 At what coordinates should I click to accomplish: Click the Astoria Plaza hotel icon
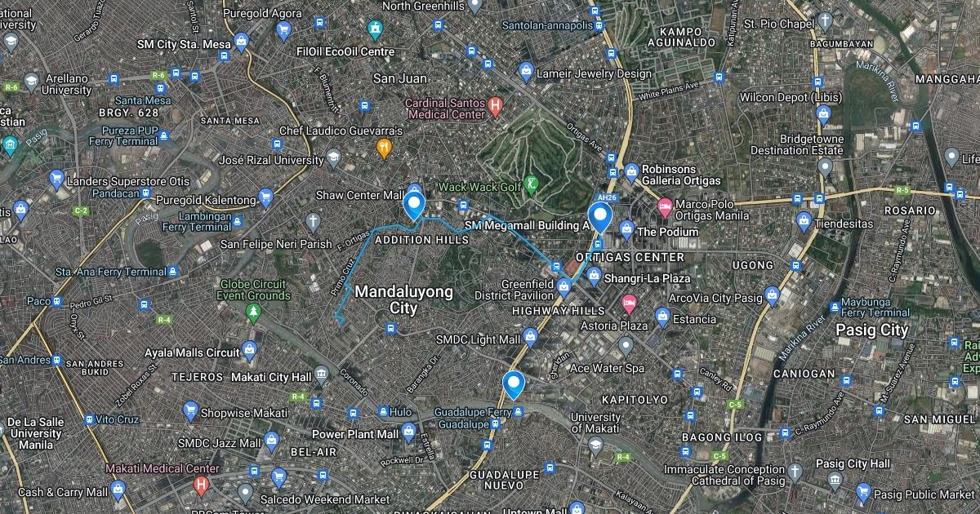point(629,305)
